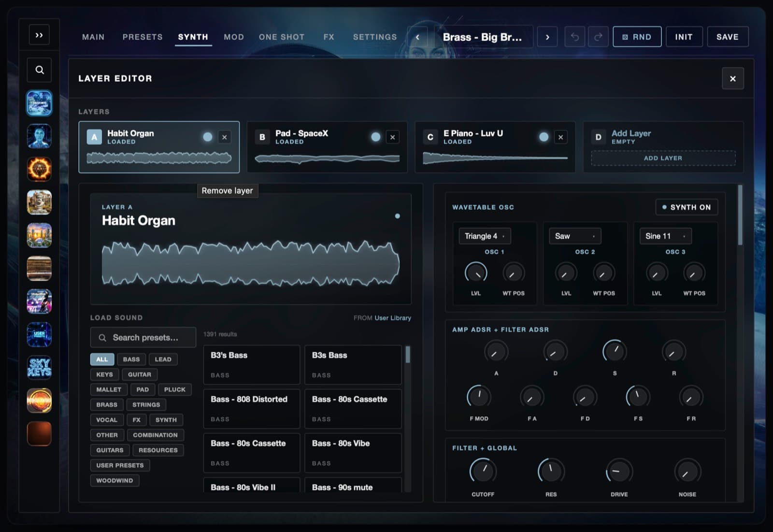
Task: Click the DRIVE knob
Action: tap(619, 472)
